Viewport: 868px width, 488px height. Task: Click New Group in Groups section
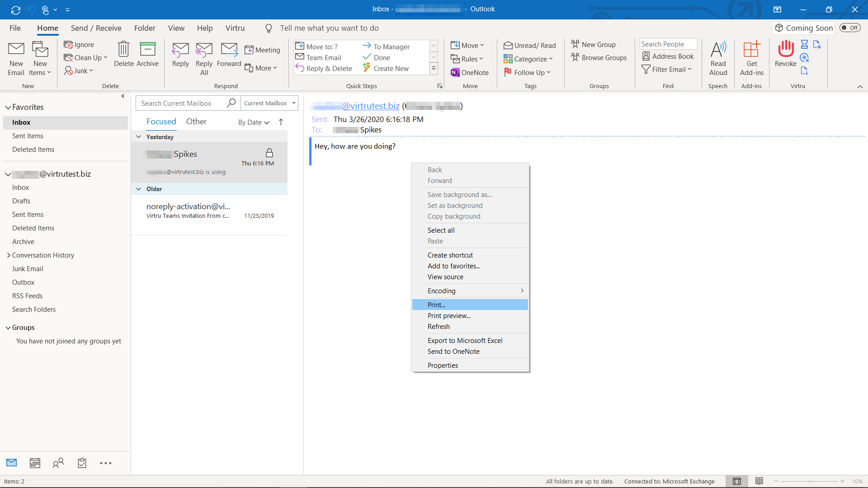[x=593, y=44]
